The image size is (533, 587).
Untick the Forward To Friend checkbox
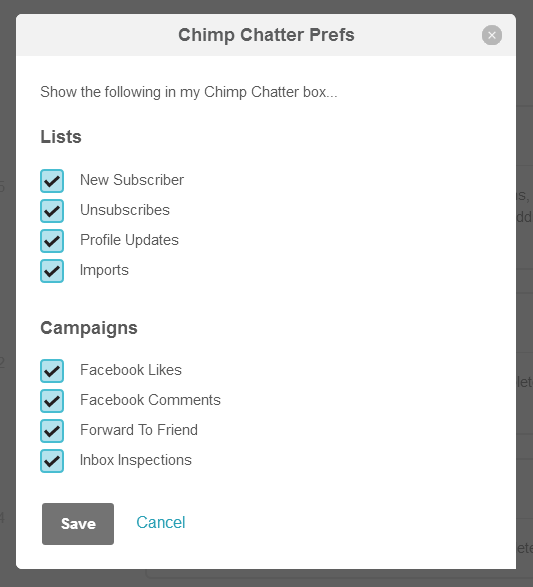tap(52, 431)
